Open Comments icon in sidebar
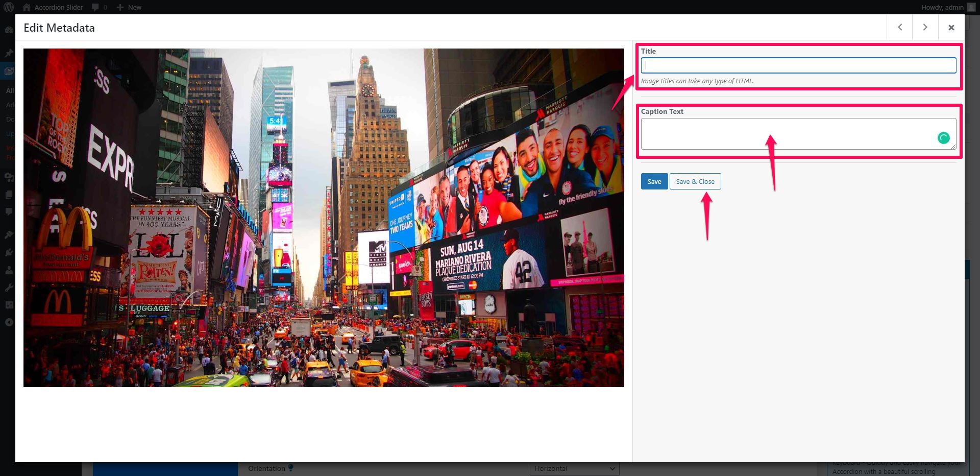Screen dimensions: 980x476 (x=9, y=211)
